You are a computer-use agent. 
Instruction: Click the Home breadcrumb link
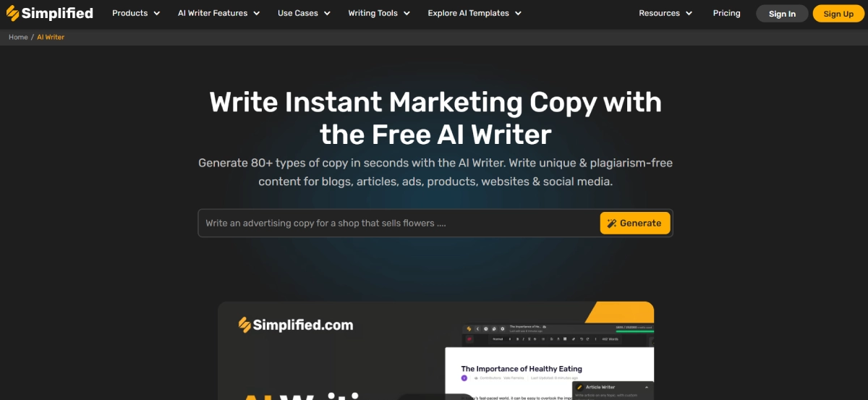pos(18,37)
